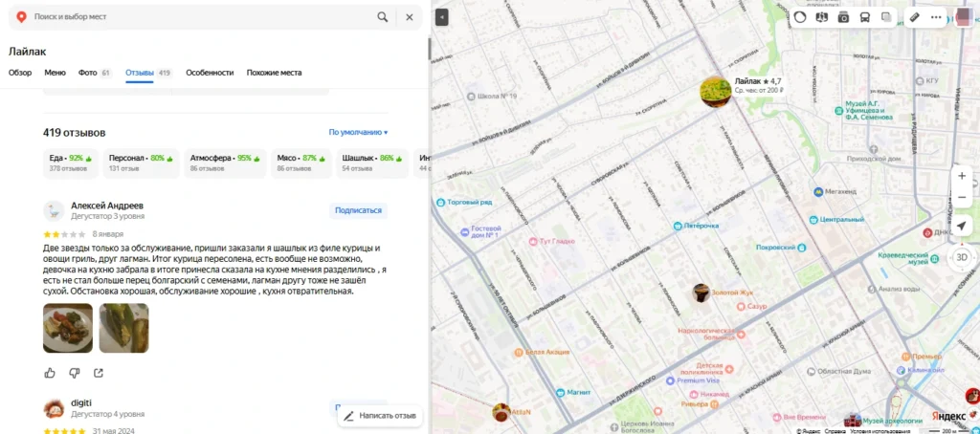
Task: Switch to the Обзор tab
Action: (20, 73)
